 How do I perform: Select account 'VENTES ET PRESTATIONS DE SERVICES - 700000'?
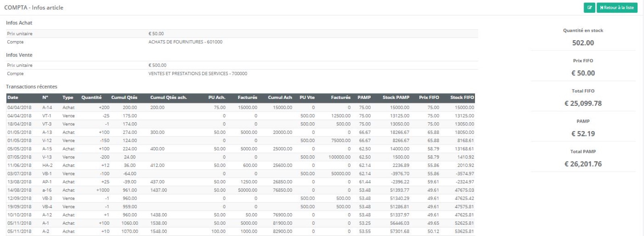coord(198,74)
